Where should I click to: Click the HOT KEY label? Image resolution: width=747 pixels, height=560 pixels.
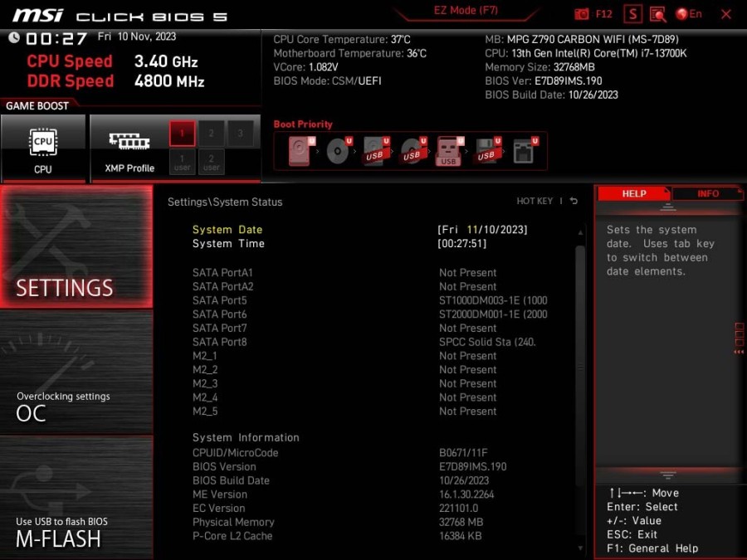click(x=535, y=202)
